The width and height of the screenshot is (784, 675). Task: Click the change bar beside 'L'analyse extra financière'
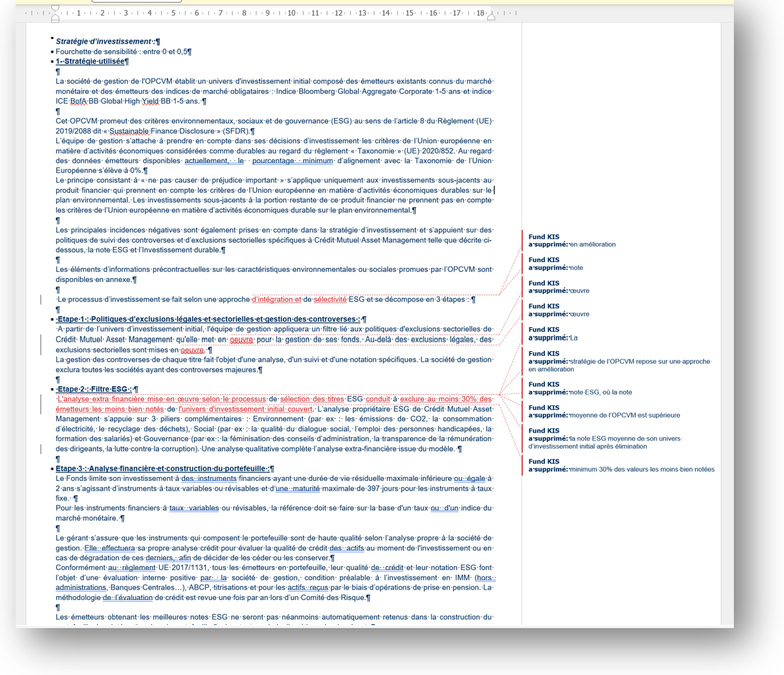tap(41, 404)
